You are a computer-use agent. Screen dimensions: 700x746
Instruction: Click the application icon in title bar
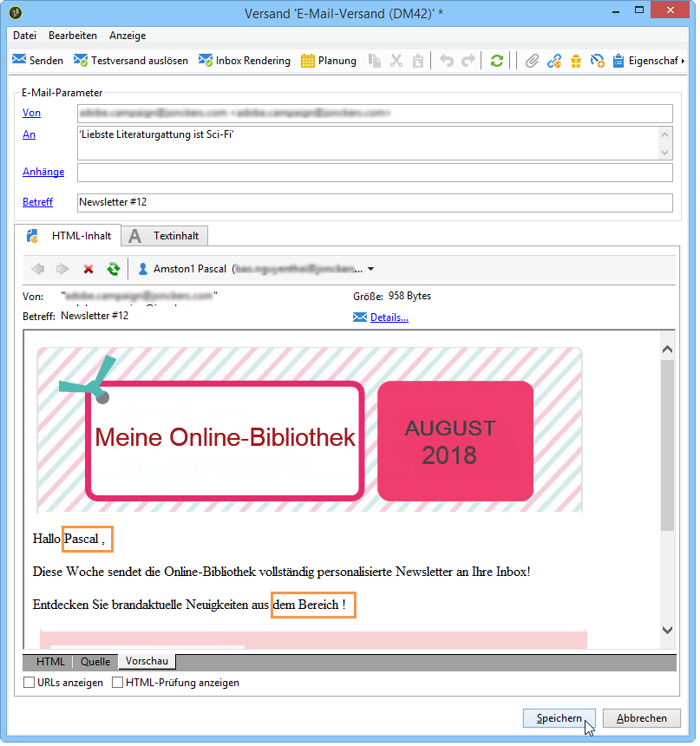click(x=16, y=13)
